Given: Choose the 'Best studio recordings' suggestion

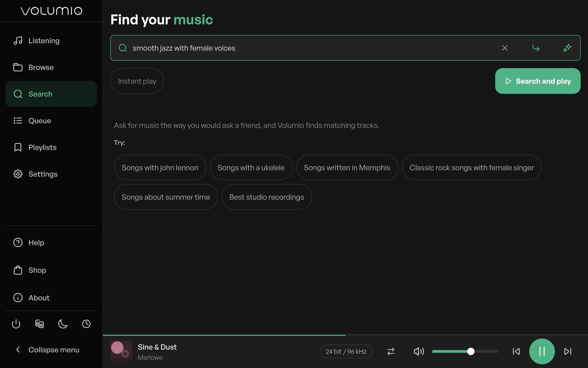Looking at the screenshot, I should coord(266,197).
